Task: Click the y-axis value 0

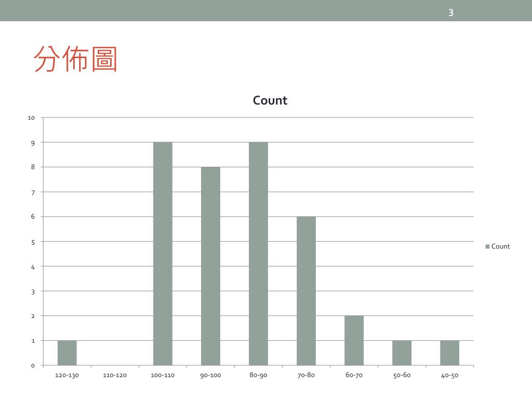Action: 33,365
